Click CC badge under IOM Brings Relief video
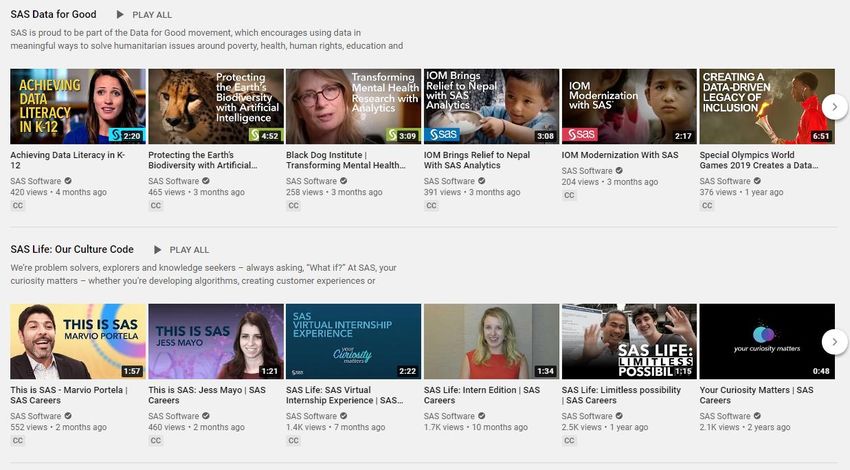The width and height of the screenshot is (850, 470). pos(431,205)
